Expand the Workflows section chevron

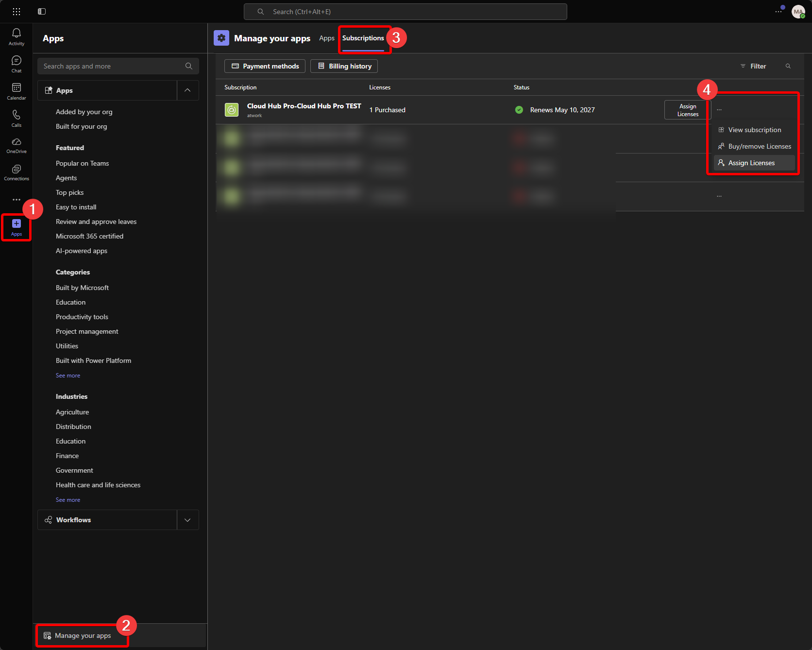pos(187,520)
